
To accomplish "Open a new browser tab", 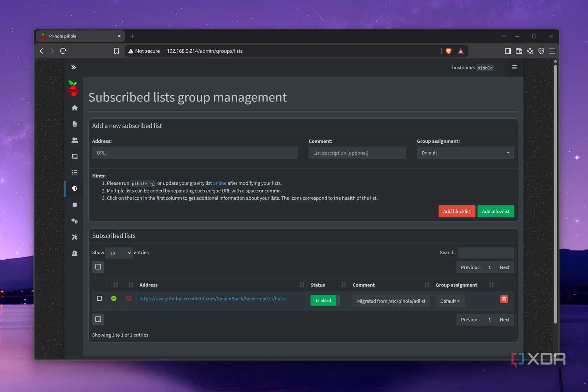I will pyautogui.click(x=133, y=36).
